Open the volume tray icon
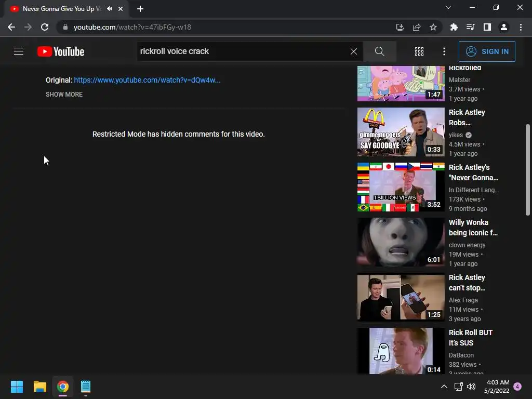This screenshot has width=532, height=399. (471, 387)
